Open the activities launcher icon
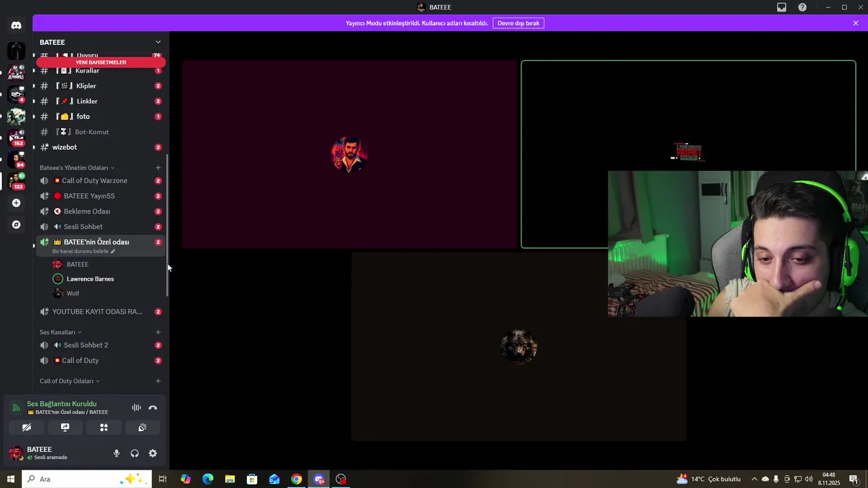The width and height of the screenshot is (868, 488). pos(104,428)
